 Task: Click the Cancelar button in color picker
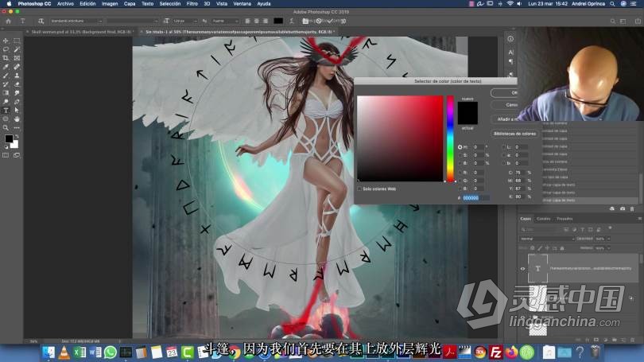(x=505, y=105)
